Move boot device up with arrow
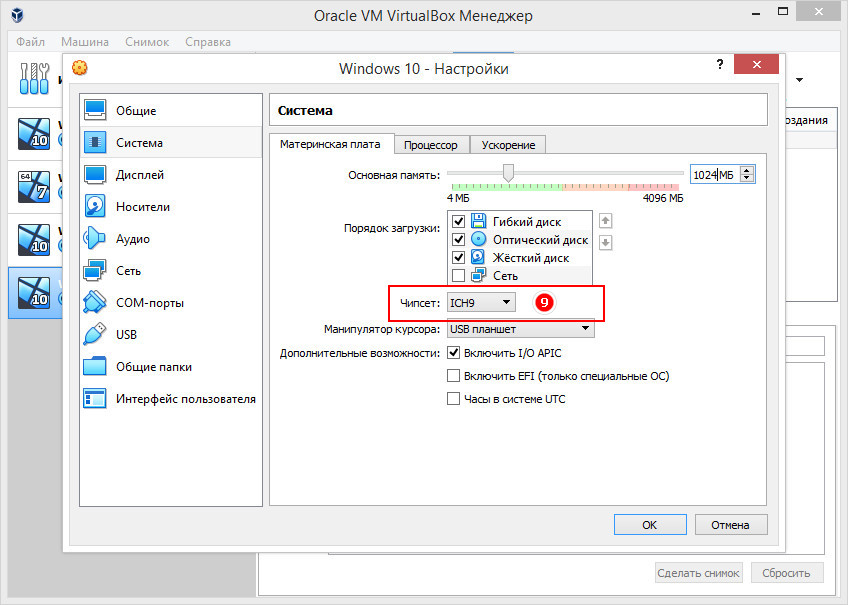 (605, 221)
